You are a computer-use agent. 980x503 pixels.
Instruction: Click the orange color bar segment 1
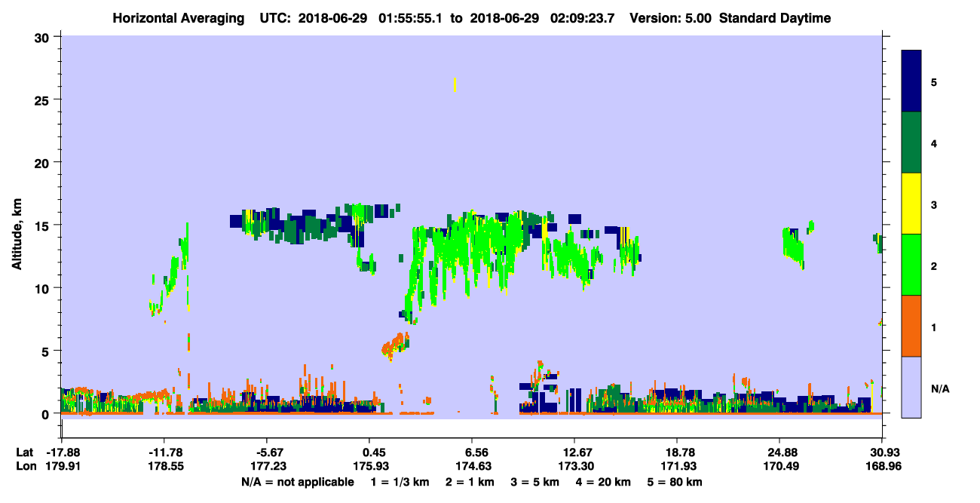[x=911, y=326]
